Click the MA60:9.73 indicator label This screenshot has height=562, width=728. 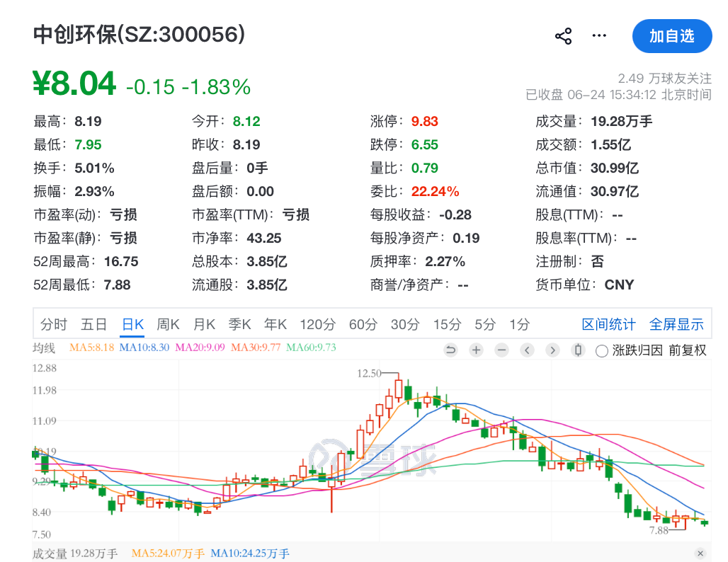pyautogui.click(x=311, y=347)
